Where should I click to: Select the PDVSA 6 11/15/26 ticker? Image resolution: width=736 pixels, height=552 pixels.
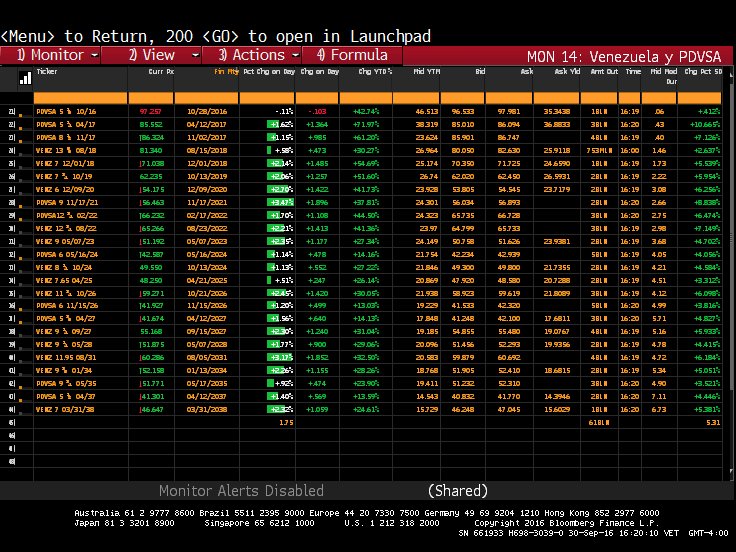[67, 305]
